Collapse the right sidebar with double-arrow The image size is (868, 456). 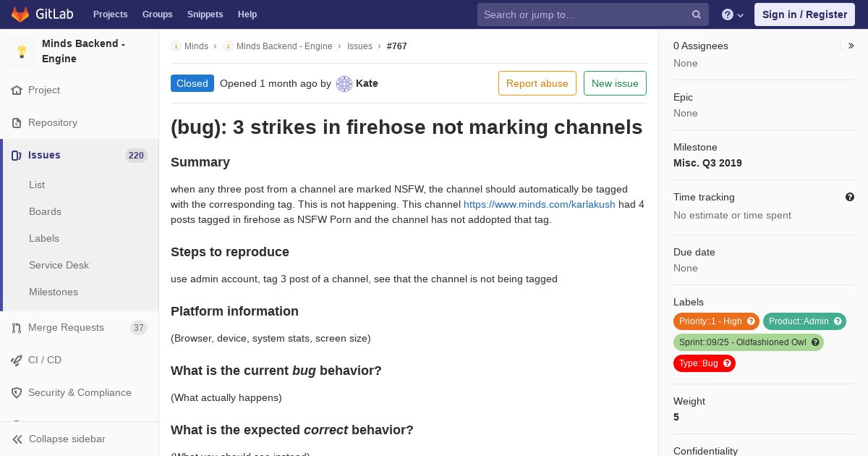[x=851, y=46]
